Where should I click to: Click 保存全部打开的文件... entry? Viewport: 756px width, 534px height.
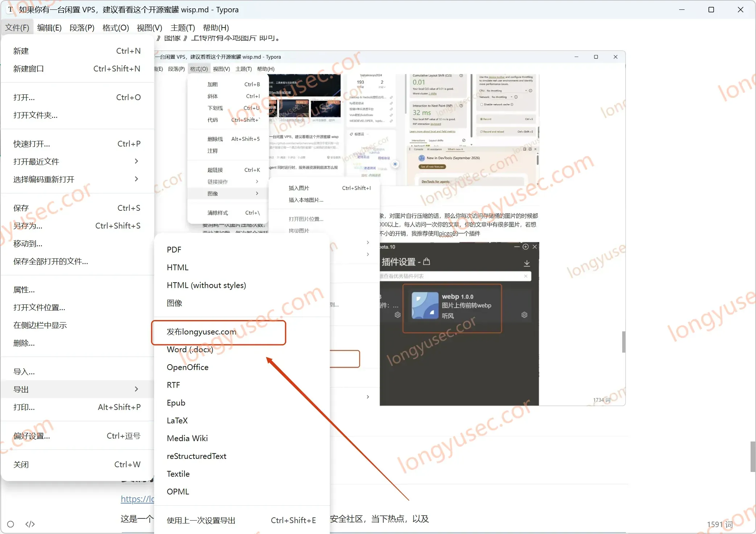tap(77, 261)
